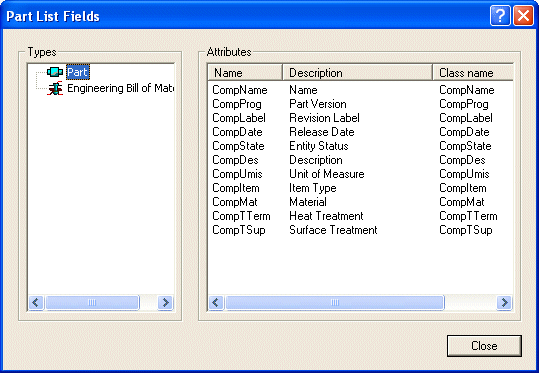Select Engineering Bill of Materials tree item
Viewport: 539px width, 373px height.
(x=120, y=88)
